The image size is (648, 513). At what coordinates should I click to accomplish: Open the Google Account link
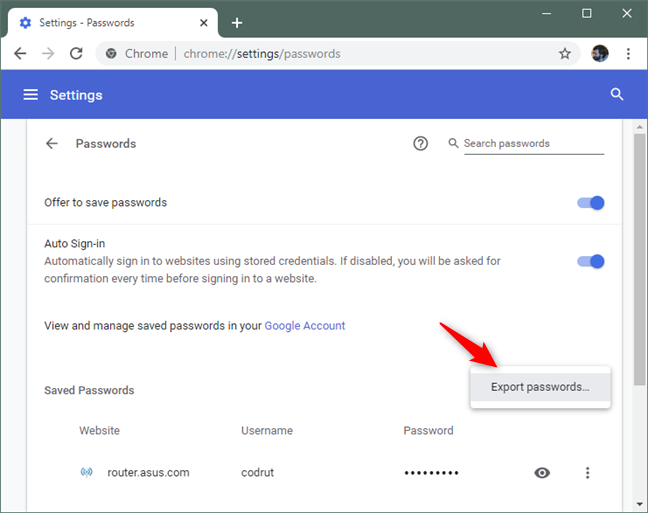[305, 326]
